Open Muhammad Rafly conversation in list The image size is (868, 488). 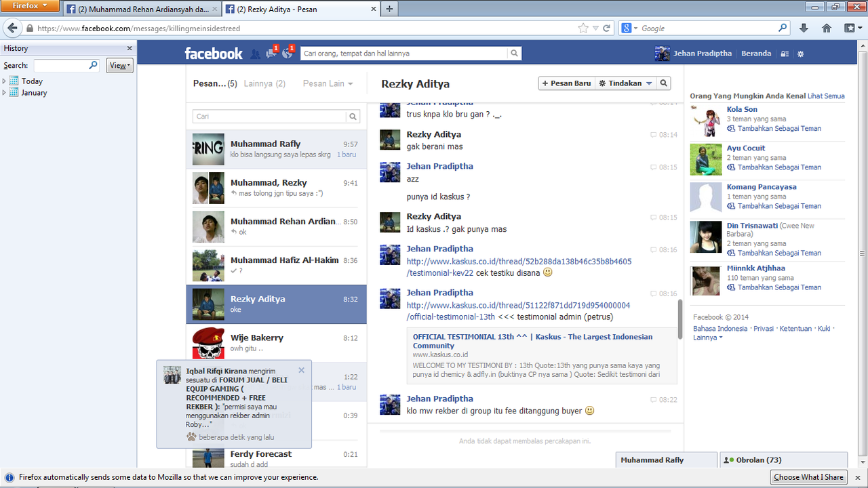pyautogui.click(x=276, y=149)
